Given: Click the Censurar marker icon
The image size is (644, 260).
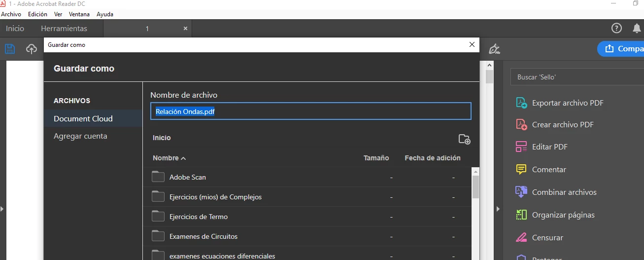Looking at the screenshot, I should pyautogui.click(x=521, y=237).
